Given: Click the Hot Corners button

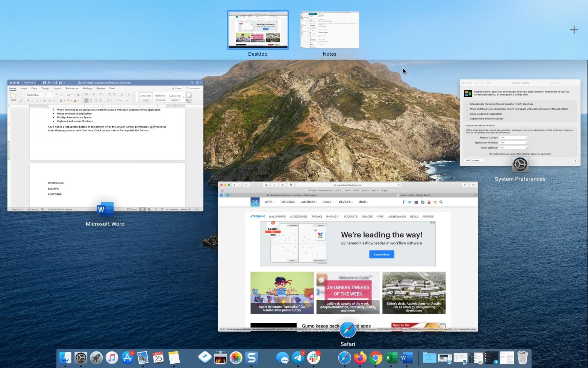Looking at the screenshot, I should point(473,160).
